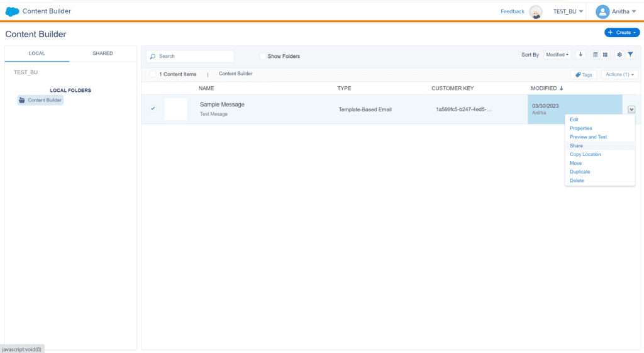Click the Create button
The height and width of the screenshot is (353, 644).
(x=621, y=33)
